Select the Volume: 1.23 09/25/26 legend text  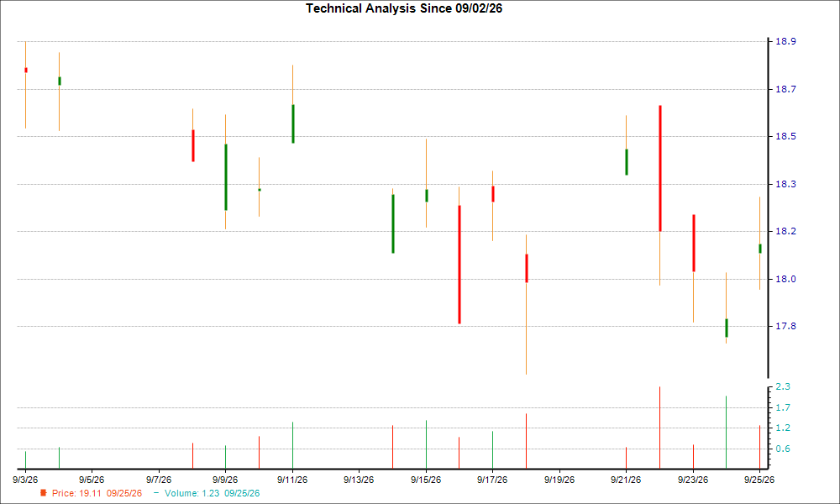(213, 493)
